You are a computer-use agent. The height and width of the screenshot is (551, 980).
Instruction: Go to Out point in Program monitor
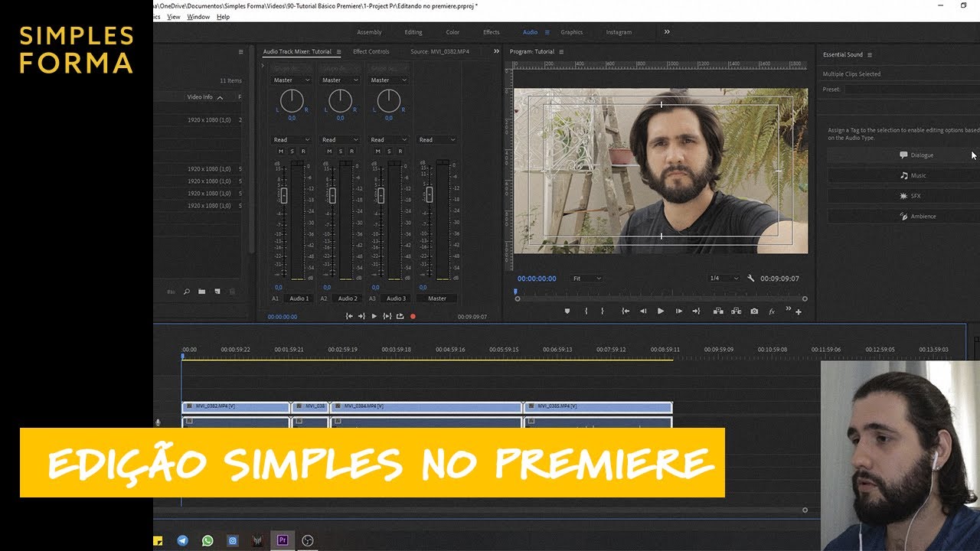tap(696, 311)
